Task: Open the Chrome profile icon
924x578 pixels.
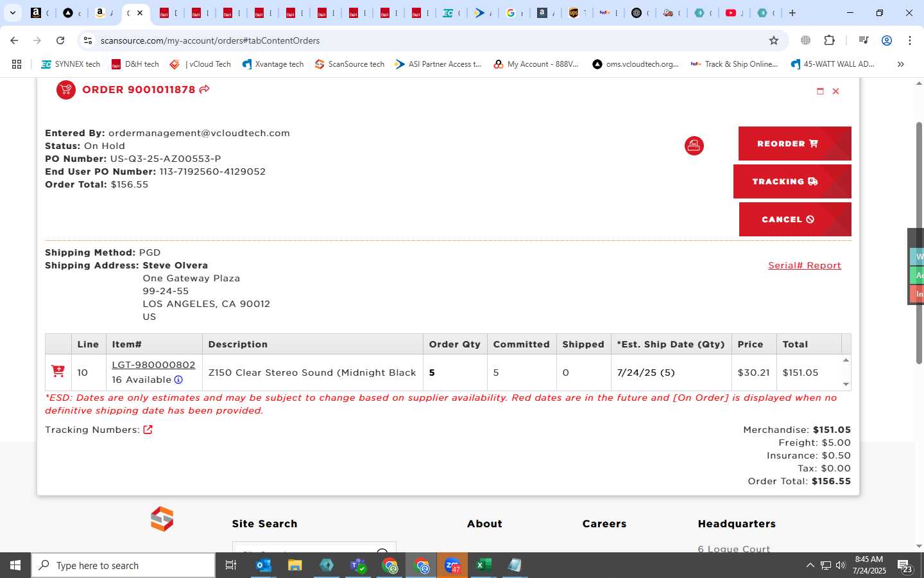Action: 887,40
